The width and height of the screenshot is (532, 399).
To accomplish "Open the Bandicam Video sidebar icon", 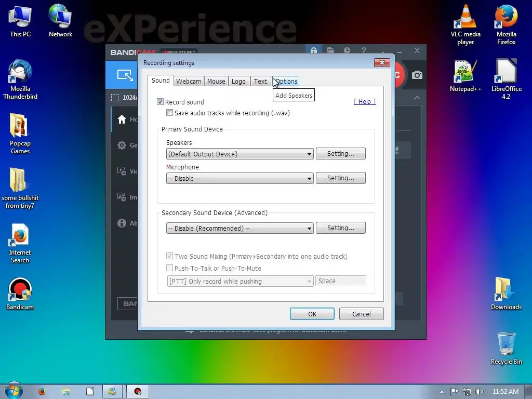I will point(122,171).
